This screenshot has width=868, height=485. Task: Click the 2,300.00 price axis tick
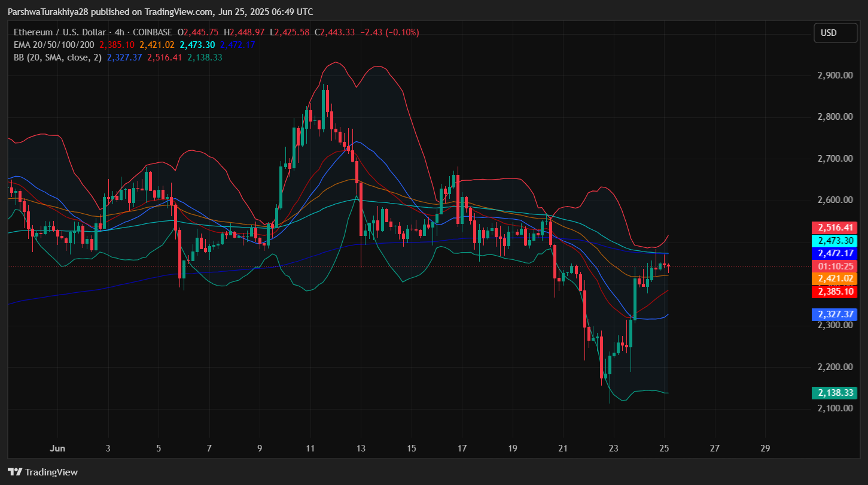click(x=835, y=325)
